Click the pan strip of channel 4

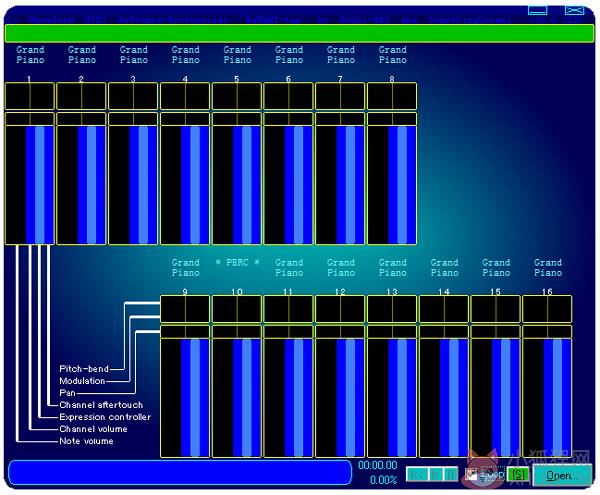pos(185,119)
